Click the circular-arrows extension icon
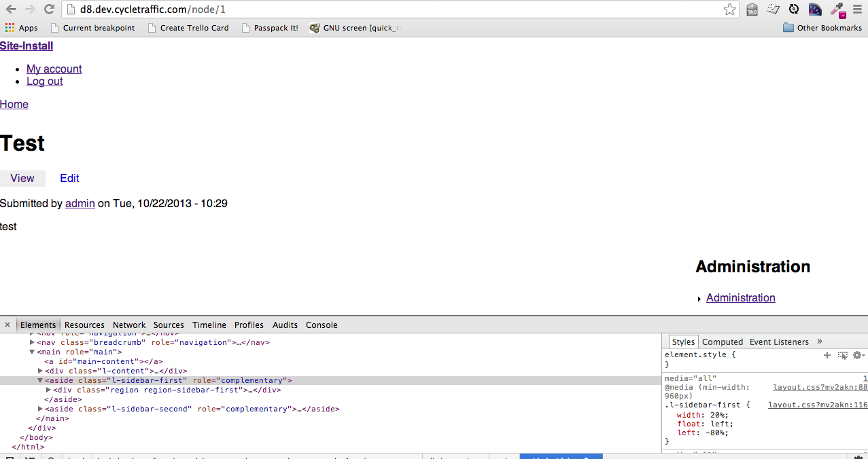Image resolution: width=868 pixels, height=459 pixels. tap(794, 10)
